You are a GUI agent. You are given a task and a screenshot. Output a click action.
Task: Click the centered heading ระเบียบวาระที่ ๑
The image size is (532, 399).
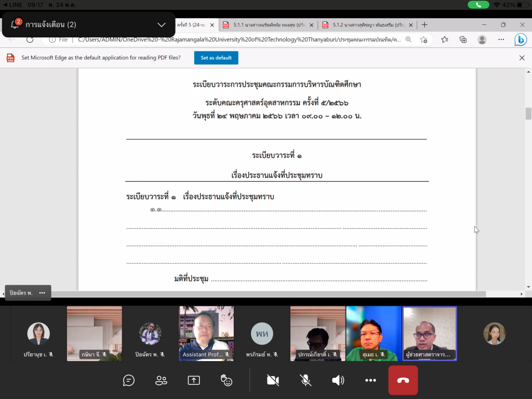pyautogui.click(x=277, y=155)
